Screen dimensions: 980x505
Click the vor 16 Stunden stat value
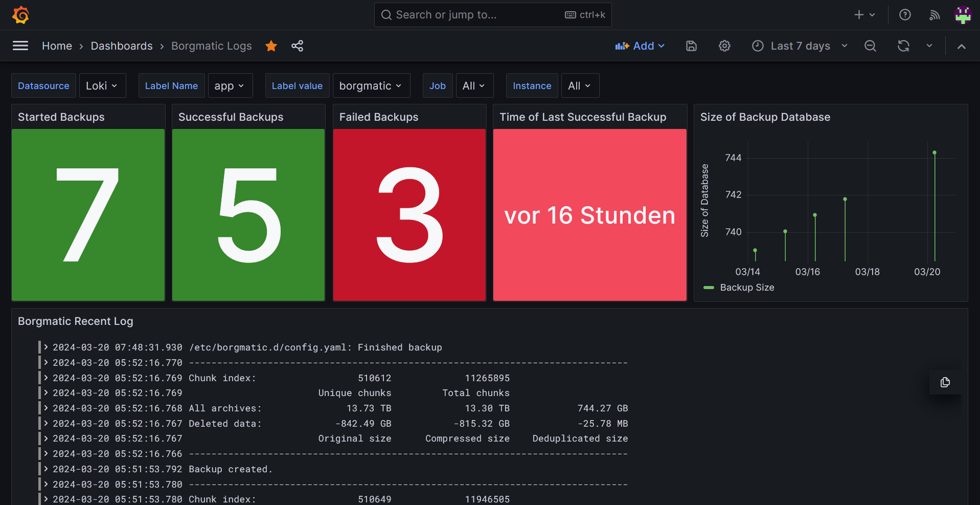click(x=590, y=215)
